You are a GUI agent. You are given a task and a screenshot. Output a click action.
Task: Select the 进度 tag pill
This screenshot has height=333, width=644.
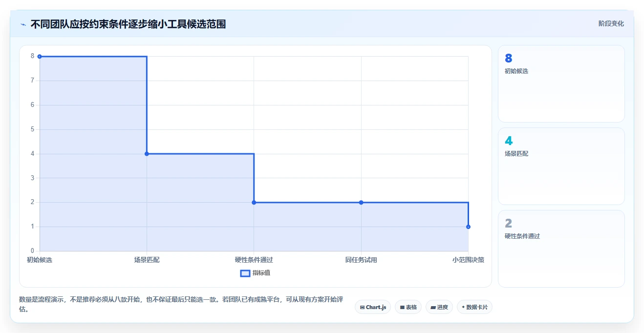tap(439, 307)
